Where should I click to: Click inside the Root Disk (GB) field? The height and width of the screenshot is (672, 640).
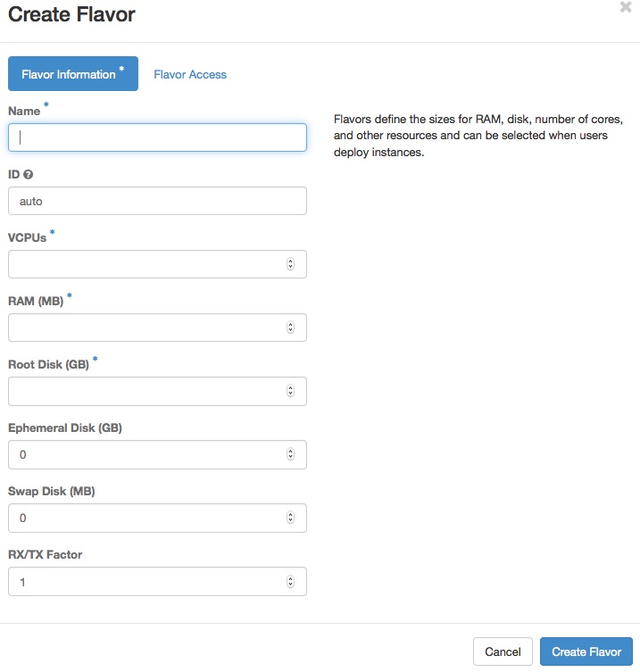(143, 391)
